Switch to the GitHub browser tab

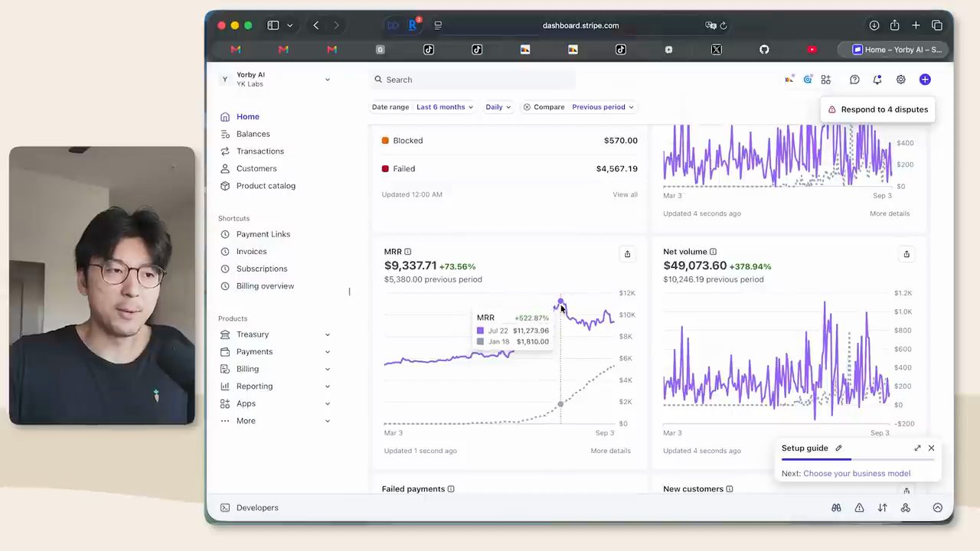[764, 50]
